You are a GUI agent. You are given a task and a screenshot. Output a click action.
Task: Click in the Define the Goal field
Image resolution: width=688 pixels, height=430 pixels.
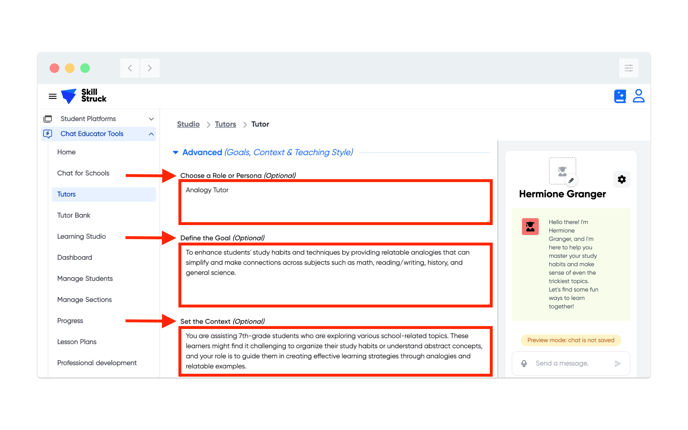coord(335,275)
